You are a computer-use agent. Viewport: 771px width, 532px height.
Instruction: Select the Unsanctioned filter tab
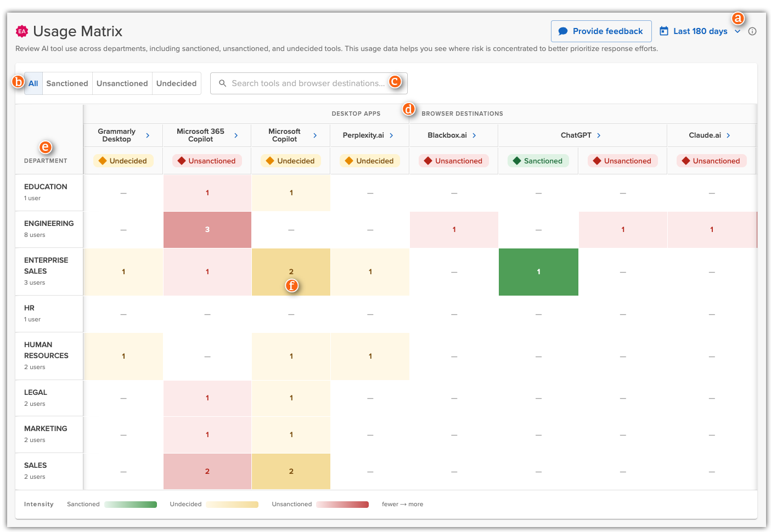pyautogui.click(x=122, y=83)
